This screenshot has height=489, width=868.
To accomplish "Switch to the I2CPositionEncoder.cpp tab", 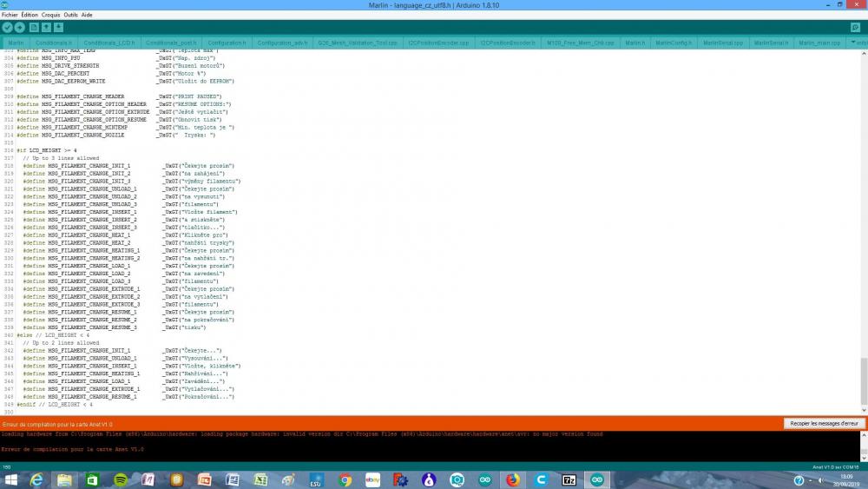I will pos(438,43).
